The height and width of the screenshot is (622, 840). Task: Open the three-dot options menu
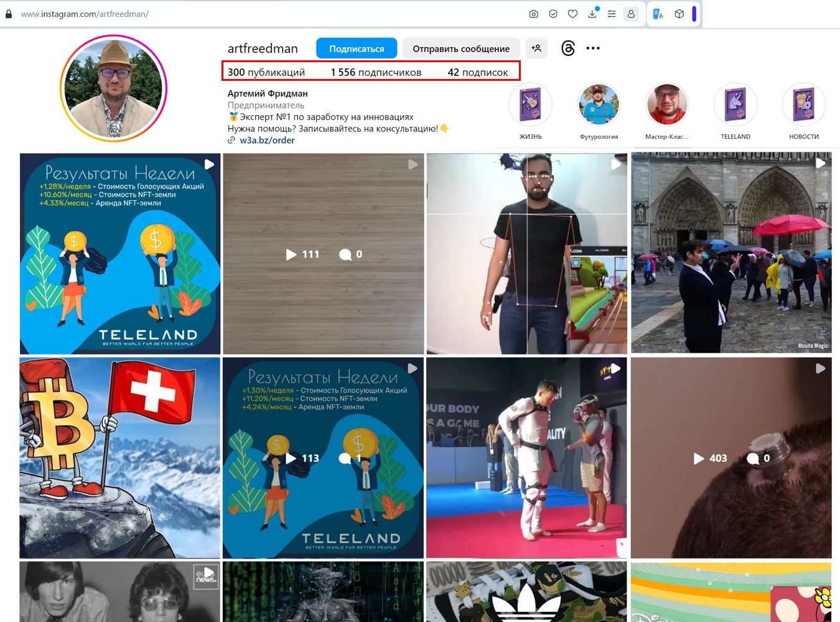593,48
